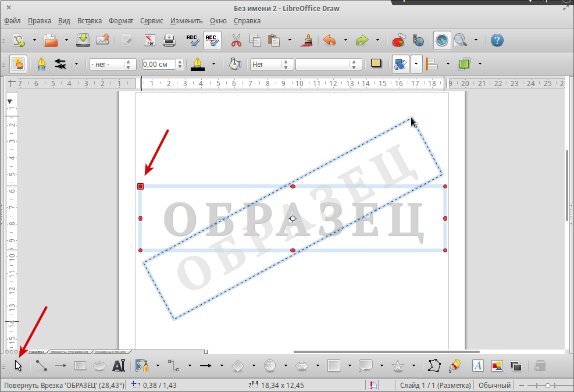Open Fontwork gallery A icon

(x=477, y=366)
